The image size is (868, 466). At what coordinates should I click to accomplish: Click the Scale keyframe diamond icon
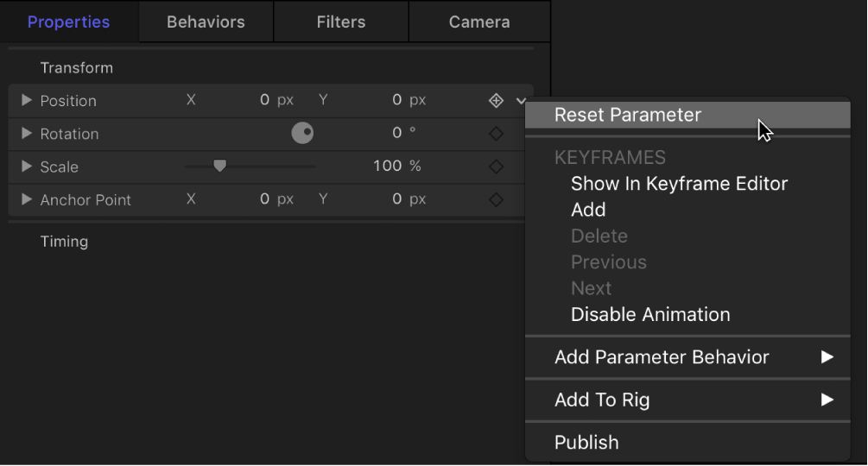[496, 167]
